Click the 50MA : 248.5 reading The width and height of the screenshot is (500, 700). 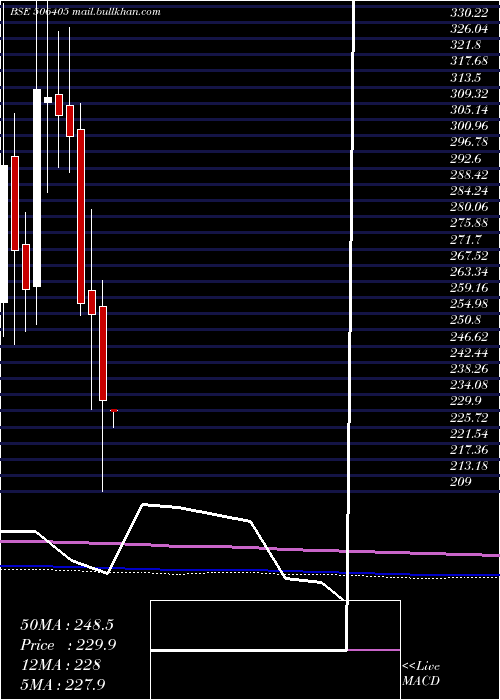[x=66, y=625]
